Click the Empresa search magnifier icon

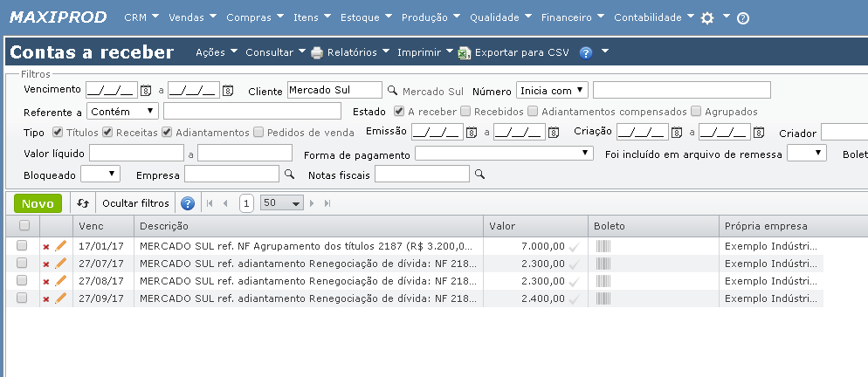click(x=289, y=175)
